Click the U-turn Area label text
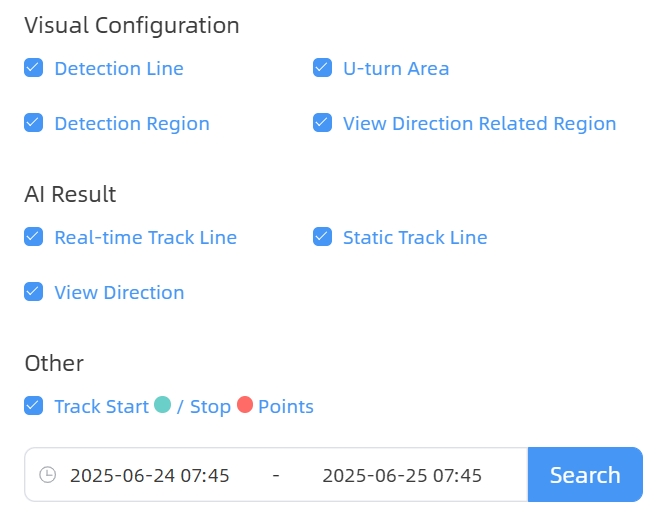657x521 pixels. click(x=396, y=69)
